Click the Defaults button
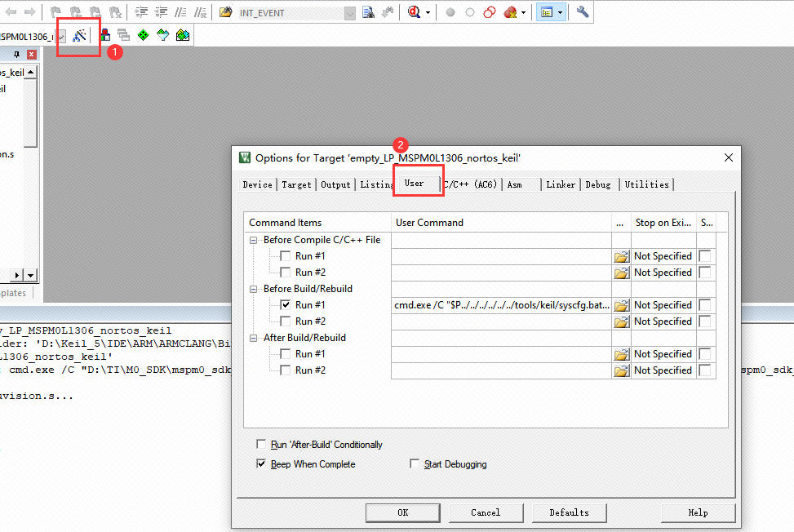The image size is (794, 532). pos(569,512)
